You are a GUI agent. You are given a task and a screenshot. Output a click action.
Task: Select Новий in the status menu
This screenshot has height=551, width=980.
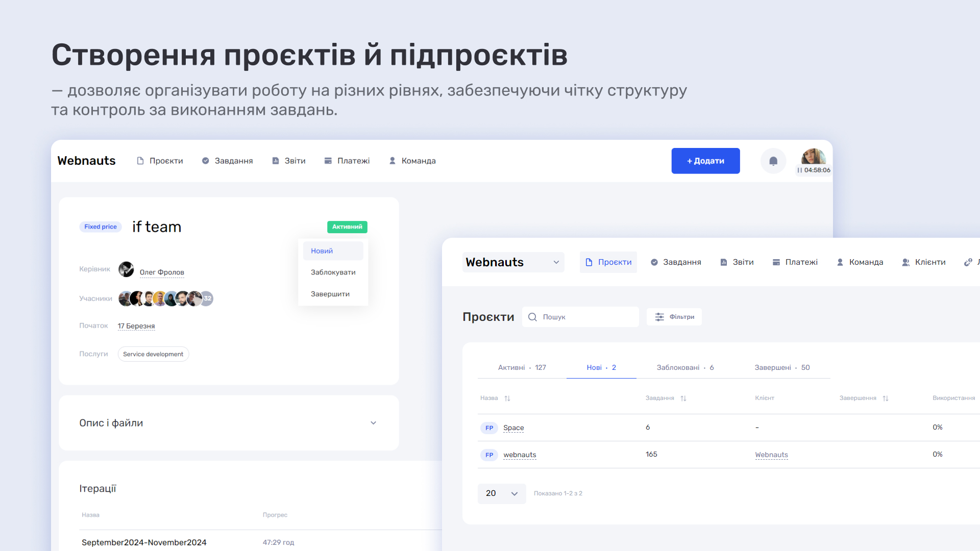[333, 251]
